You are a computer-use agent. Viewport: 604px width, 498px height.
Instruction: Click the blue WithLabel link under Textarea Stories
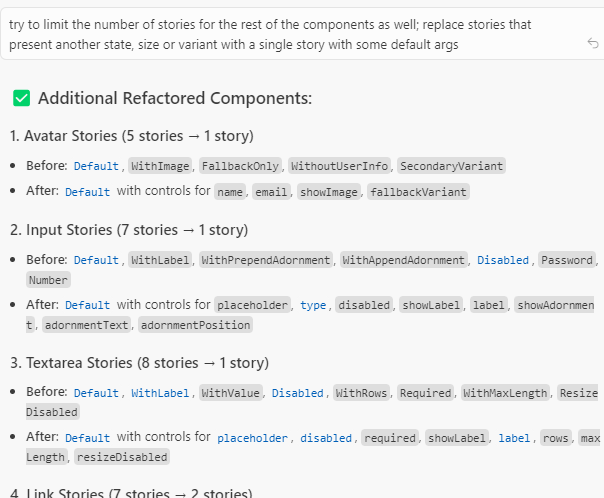point(161,393)
